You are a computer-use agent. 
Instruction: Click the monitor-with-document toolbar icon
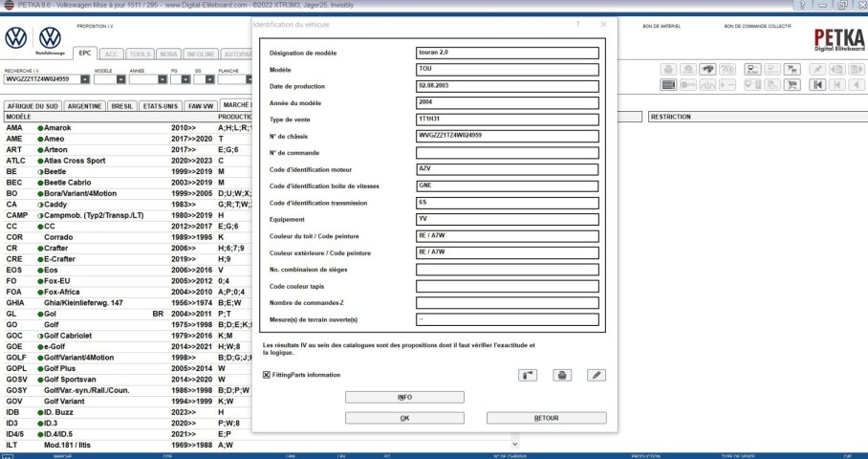753,85
